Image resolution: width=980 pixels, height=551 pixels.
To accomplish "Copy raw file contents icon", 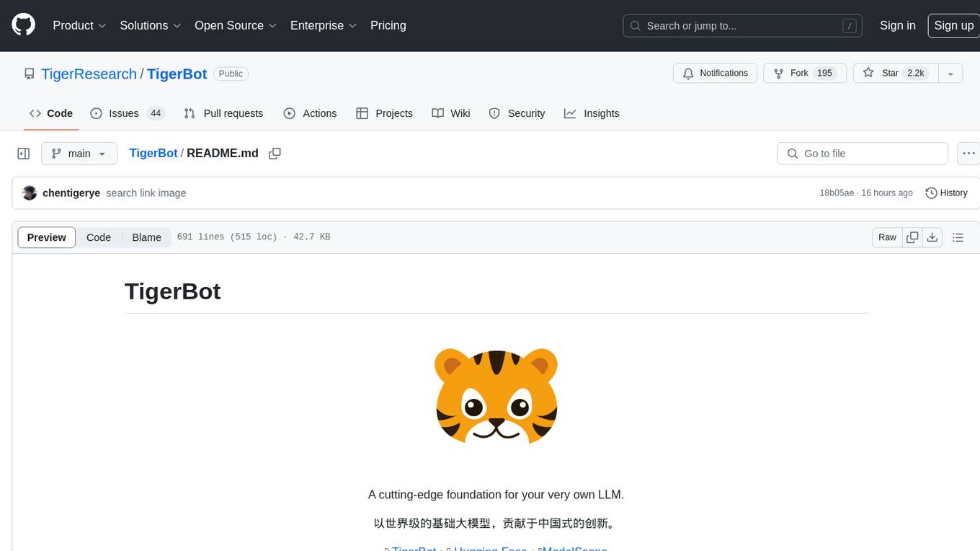I will 912,237.
